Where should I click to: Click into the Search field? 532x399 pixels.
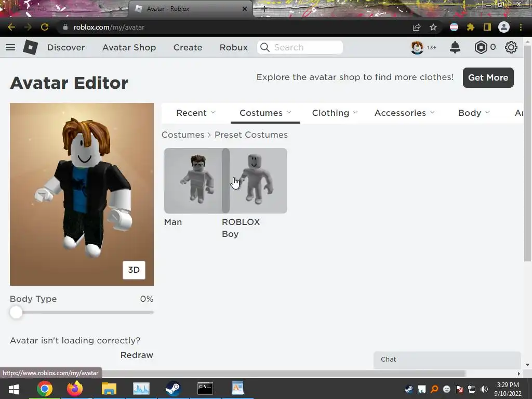click(300, 47)
